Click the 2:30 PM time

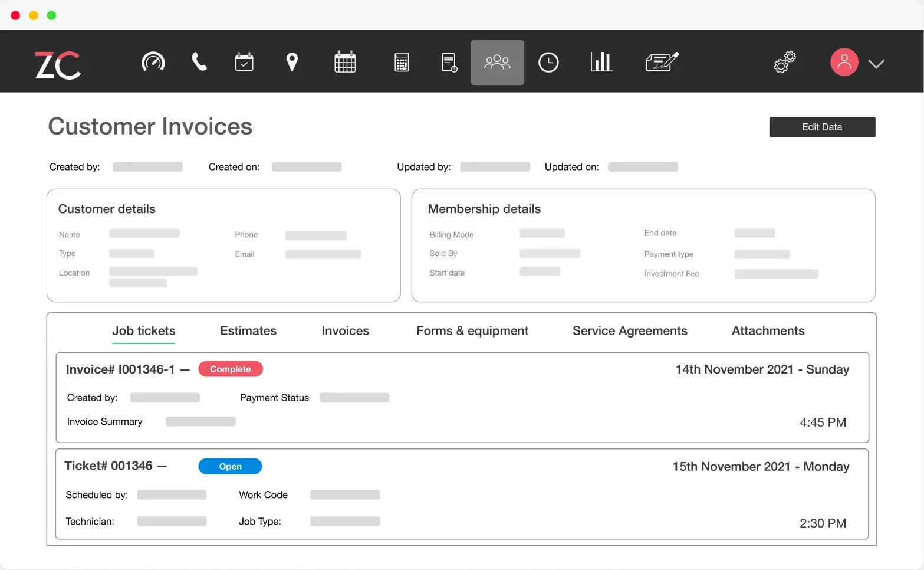(823, 523)
